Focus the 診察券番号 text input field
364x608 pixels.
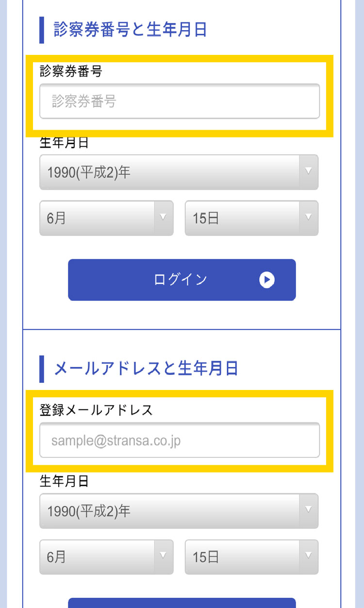(180, 101)
